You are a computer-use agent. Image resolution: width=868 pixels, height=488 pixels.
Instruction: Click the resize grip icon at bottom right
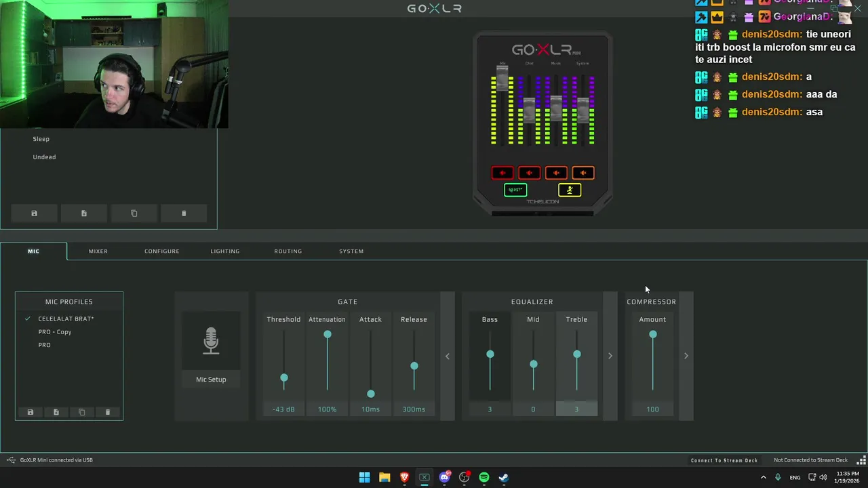tap(861, 460)
